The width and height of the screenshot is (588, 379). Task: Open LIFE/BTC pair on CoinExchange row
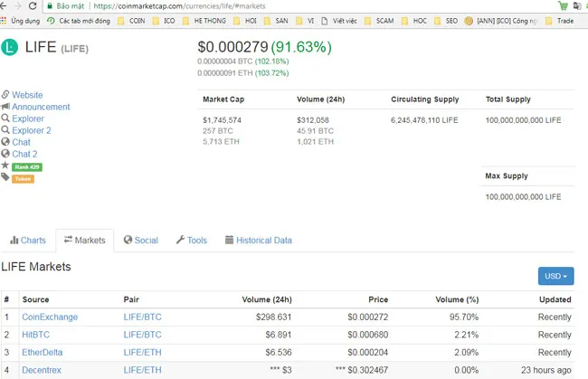pyautogui.click(x=143, y=317)
